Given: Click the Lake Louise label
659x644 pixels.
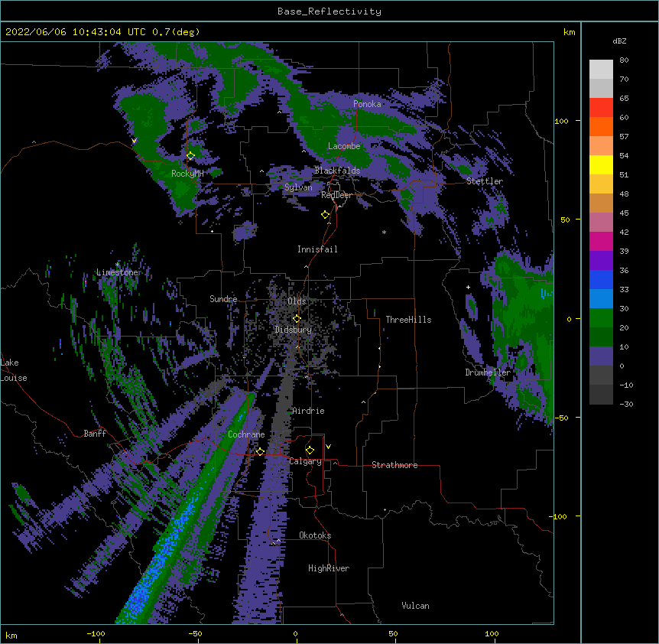Looking at the screenshot, I should (14, 370).
